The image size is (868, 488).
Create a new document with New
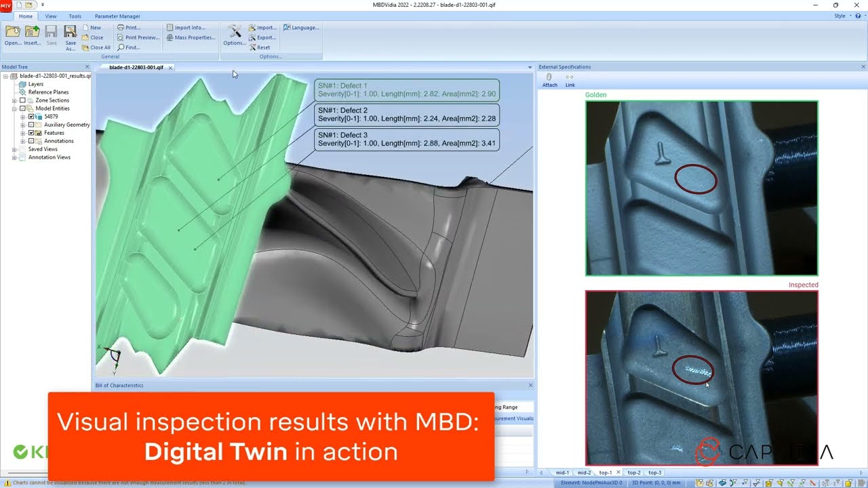[x=92, y=28]
